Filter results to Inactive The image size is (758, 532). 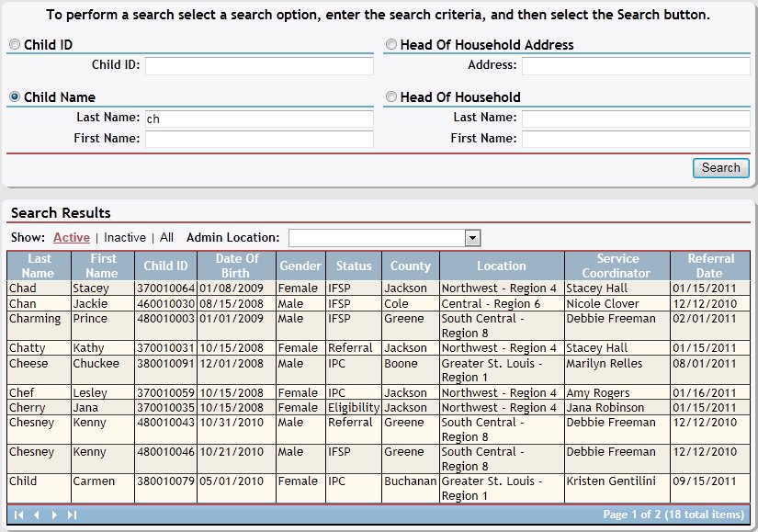(x=124, y=237)
